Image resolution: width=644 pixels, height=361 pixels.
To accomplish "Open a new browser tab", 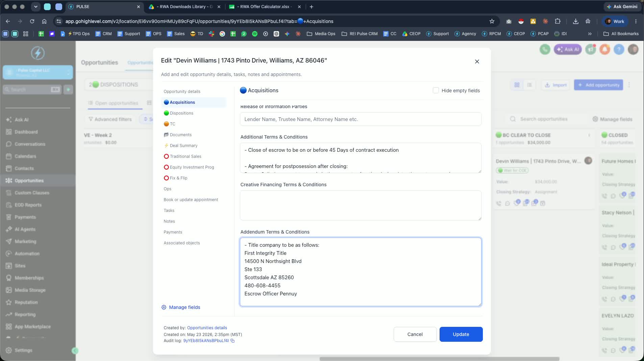I will [311, 6].
